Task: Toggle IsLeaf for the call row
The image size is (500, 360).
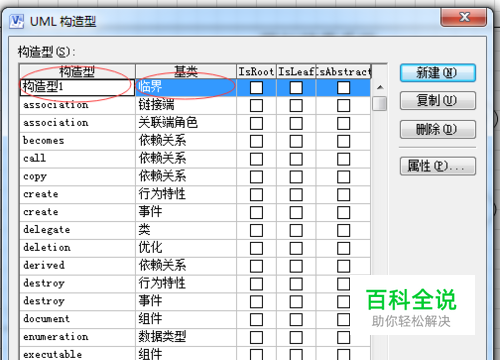Action: [296, 159]
